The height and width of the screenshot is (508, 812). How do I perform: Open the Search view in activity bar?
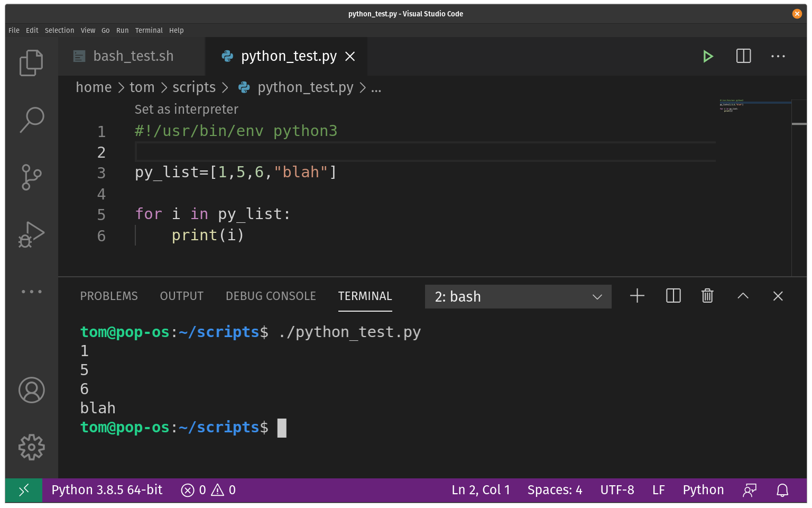pos(31,120)
